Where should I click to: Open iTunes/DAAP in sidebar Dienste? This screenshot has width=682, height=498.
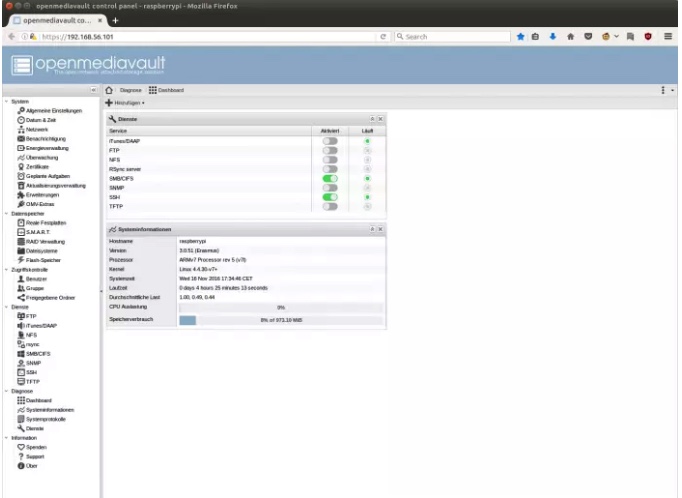(37, 326)
